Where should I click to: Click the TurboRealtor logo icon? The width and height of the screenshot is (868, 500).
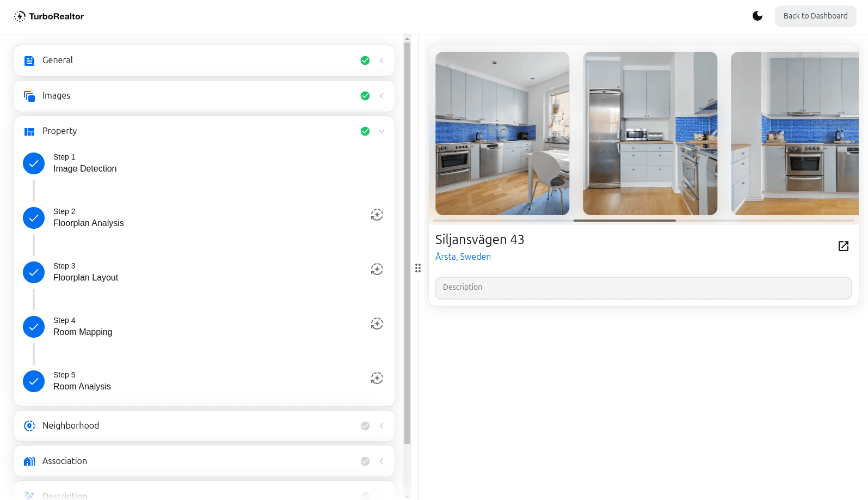click(x=20, y=16)
